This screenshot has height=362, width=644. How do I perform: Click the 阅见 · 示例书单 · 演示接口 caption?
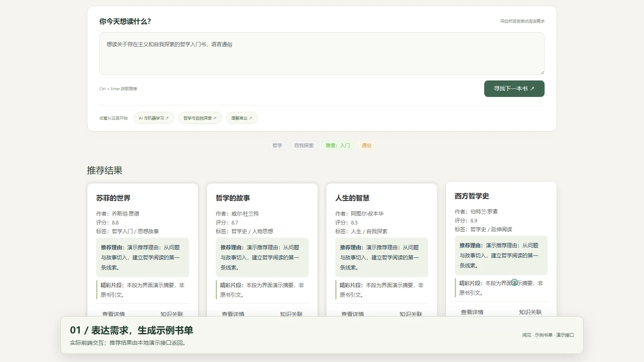click(x=548, y=335)
